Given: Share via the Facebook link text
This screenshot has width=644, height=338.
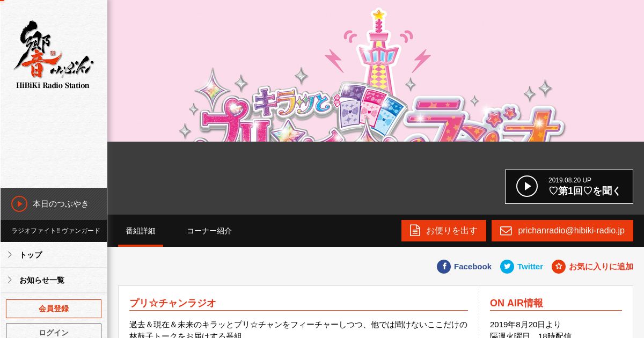Looking at the screenshot, I should pos(473,267).
